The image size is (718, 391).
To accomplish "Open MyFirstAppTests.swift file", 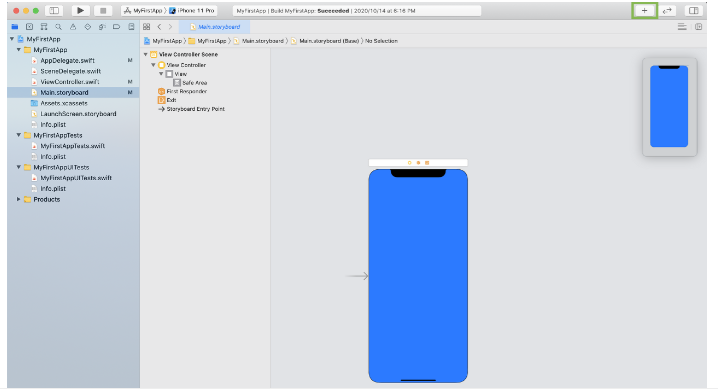I will [x=73, y=146].
